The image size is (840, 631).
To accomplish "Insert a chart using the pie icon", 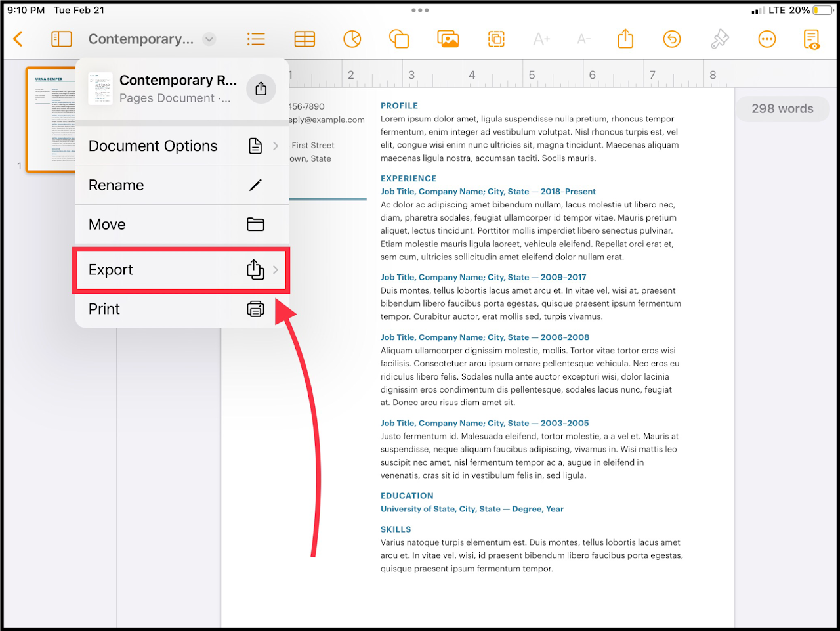I will [352, 39].
